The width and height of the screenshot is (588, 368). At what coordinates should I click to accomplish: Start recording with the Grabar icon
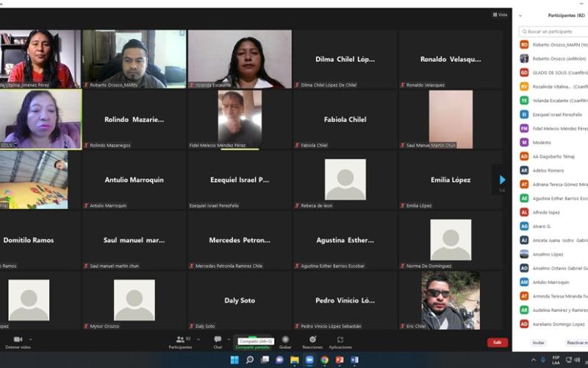coord(285,339)
